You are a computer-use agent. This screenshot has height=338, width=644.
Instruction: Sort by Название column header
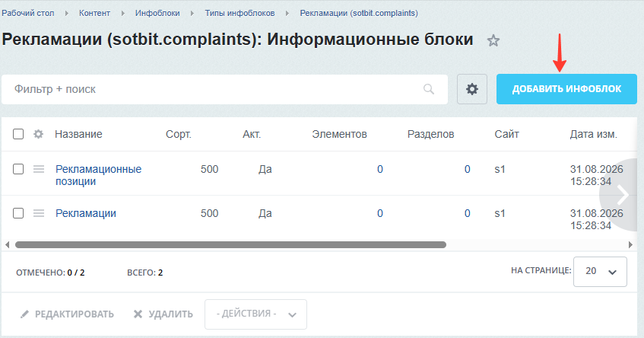point(78,134)
